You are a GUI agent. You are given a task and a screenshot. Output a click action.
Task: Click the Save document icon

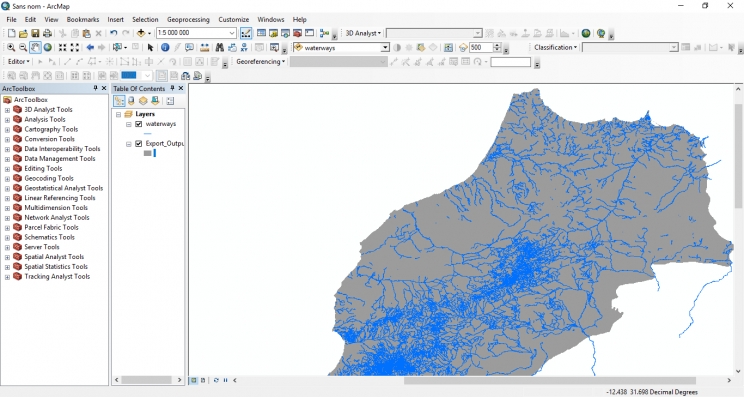click(x=35, y=33)
